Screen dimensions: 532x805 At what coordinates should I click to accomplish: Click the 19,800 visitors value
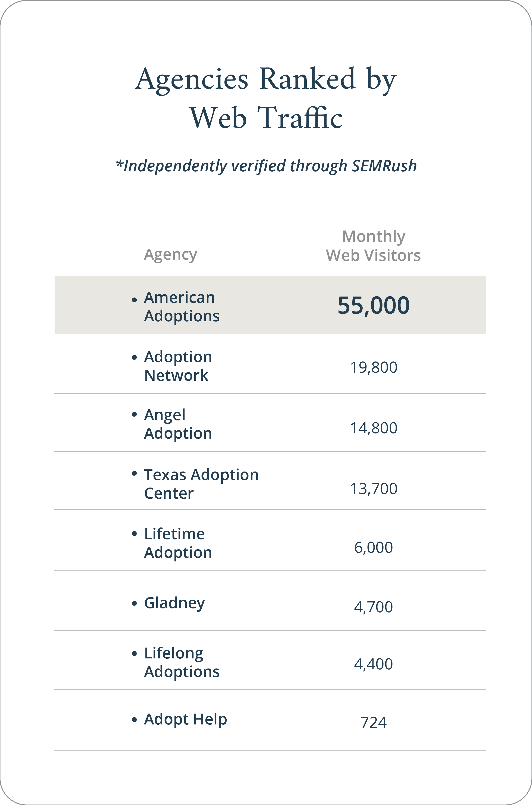(x=374, y=367)
